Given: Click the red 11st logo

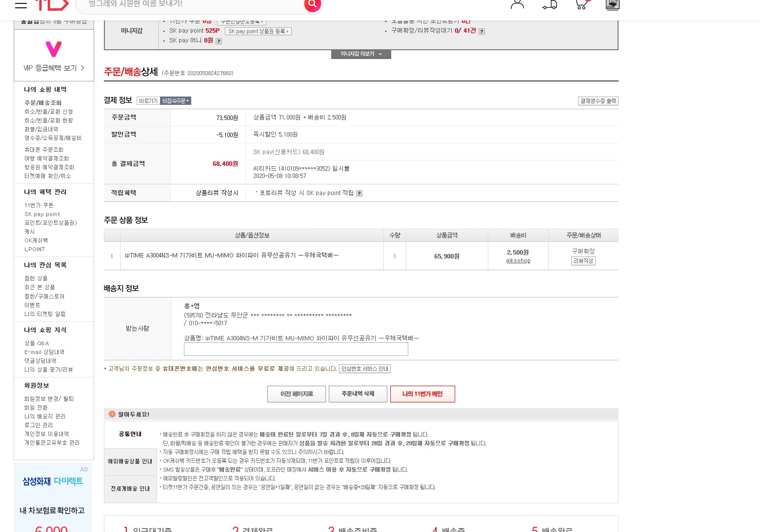Looking at the screenshot, I should (x=52, y=4).
